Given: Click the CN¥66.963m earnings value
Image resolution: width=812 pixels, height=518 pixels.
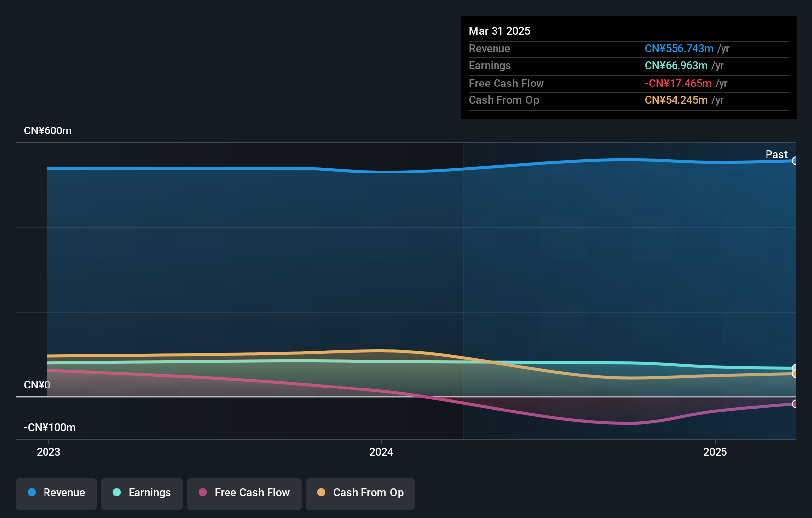Looking at the screenshot, I should (676, 65).
